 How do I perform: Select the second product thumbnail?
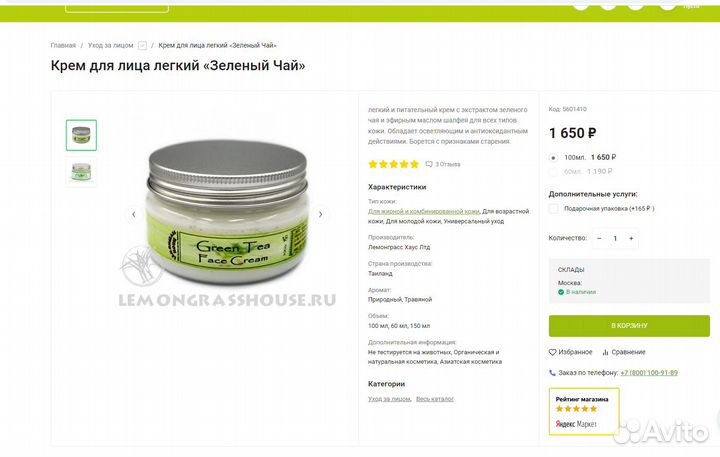81,172
